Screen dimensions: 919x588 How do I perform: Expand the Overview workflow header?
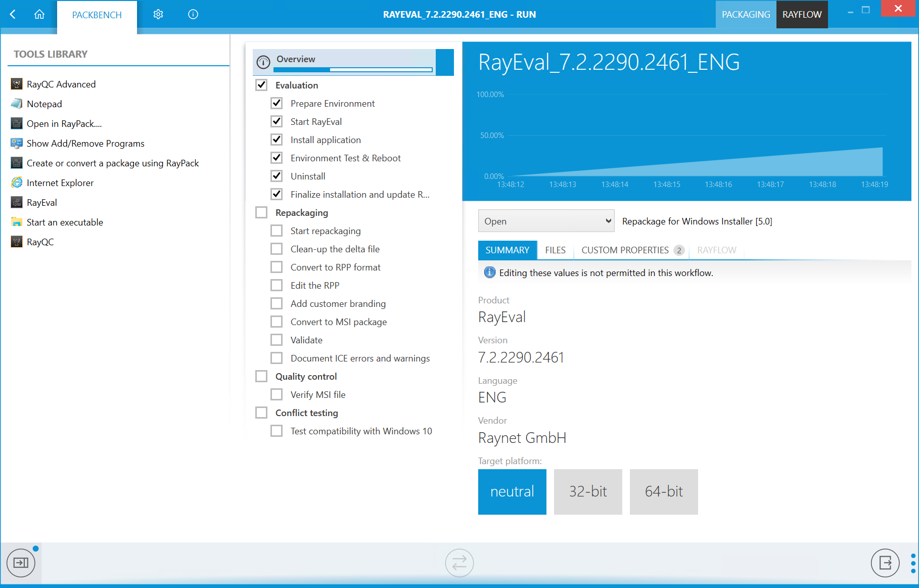296,59
